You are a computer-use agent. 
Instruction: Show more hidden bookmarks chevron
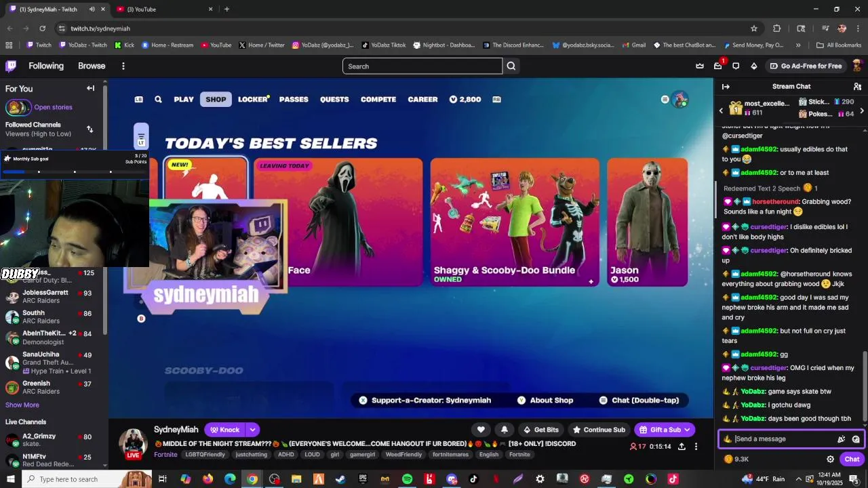798,45
